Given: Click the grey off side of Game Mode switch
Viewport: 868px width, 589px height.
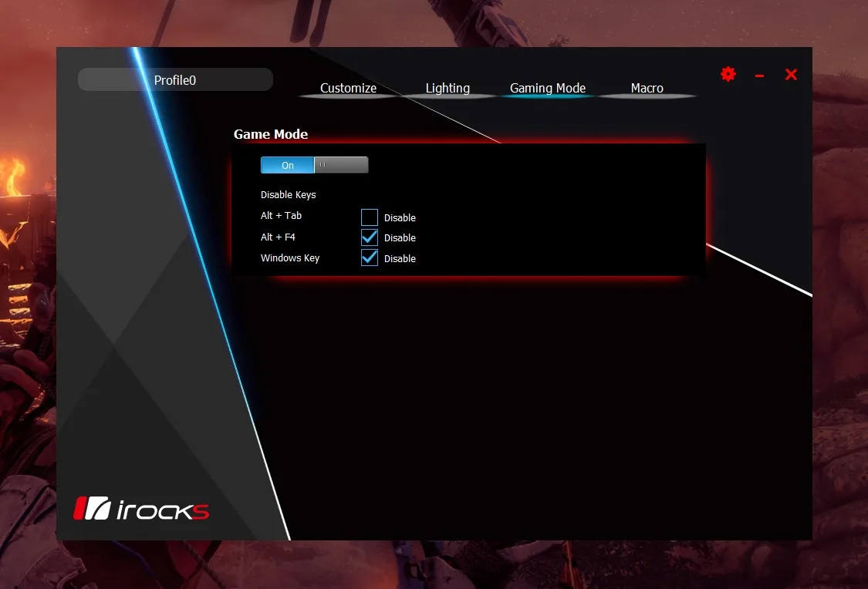Looking at the screenshot, I should [x=341, y=165].
